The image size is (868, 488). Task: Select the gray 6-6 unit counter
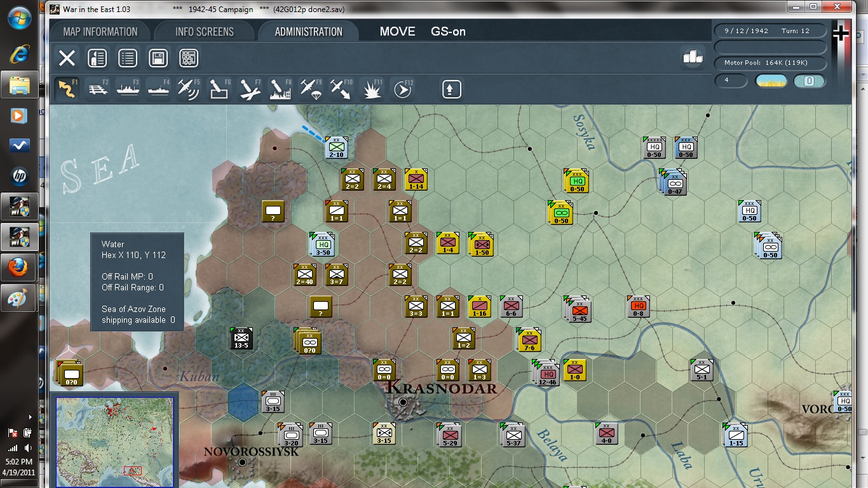[511, 306]
